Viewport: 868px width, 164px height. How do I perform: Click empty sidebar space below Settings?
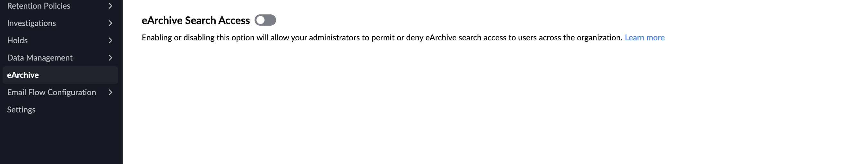61,141
